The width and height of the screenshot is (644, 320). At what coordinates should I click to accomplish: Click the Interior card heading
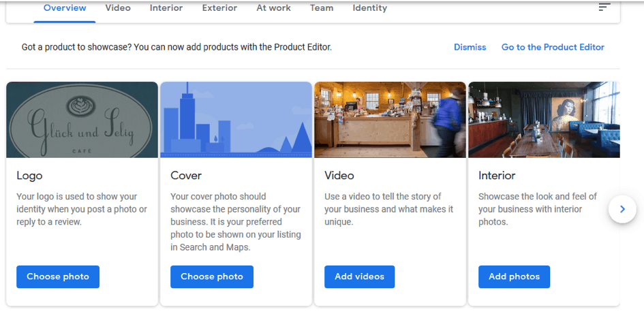[x=497, y=176]
